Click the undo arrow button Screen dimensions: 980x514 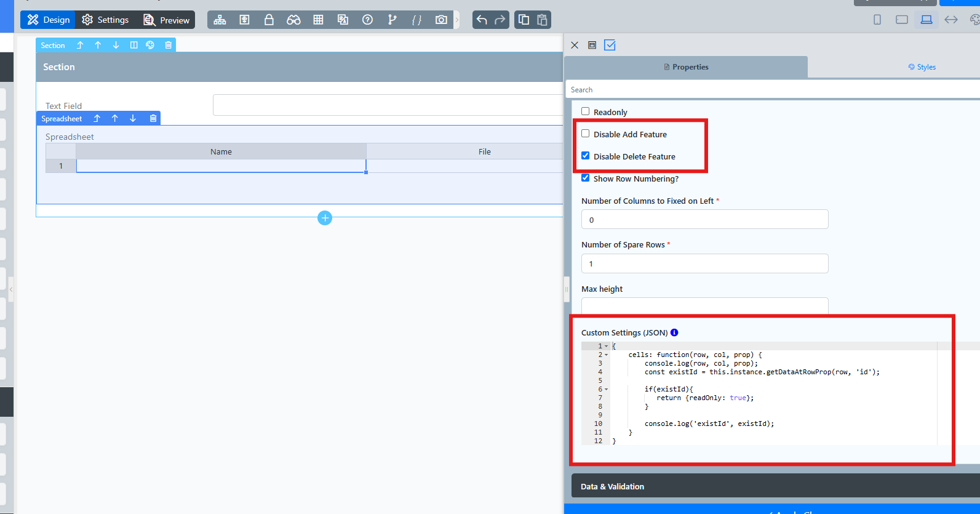click(x=482, y=20)
